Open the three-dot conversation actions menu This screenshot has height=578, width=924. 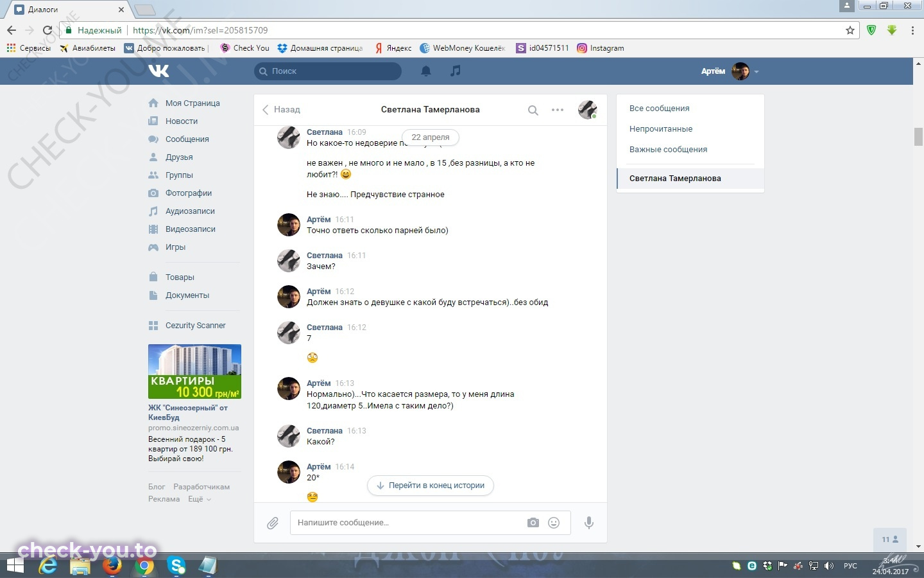[x=558, y=110]
